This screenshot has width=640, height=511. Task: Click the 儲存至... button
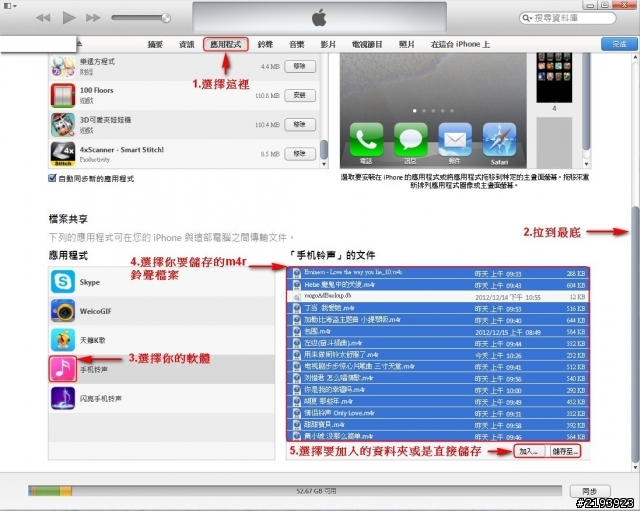point(565,451)
